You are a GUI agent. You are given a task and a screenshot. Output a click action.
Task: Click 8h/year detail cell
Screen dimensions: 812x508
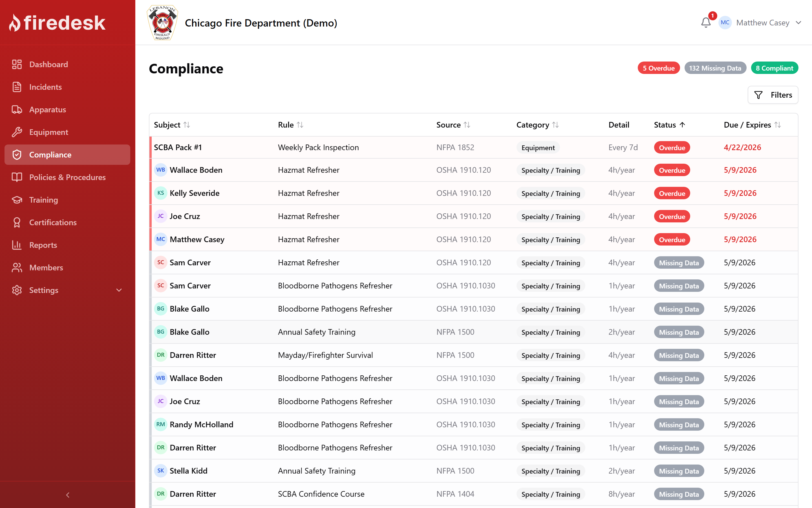pos(622,494)
